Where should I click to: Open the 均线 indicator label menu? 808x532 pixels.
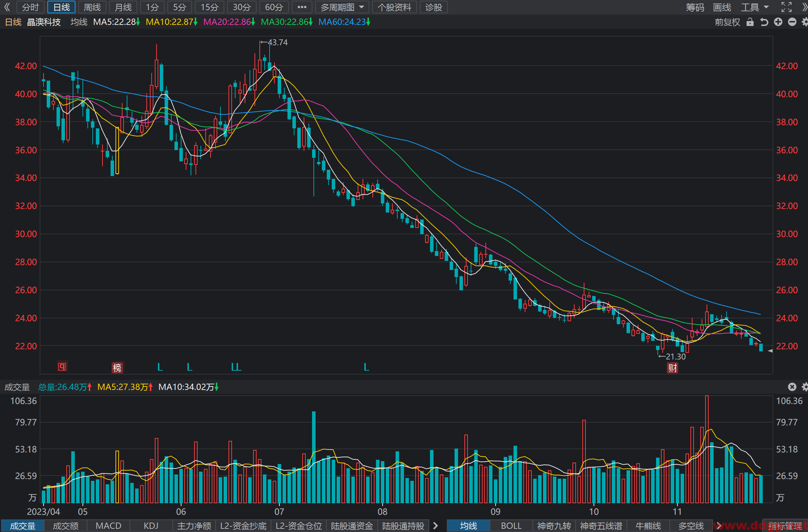click(x=79, y=22)
